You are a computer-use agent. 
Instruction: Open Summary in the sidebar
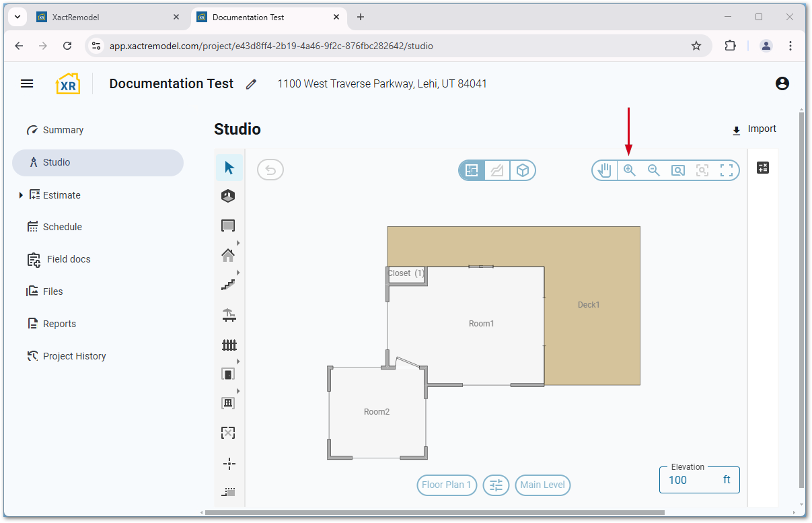coord(98,130)
